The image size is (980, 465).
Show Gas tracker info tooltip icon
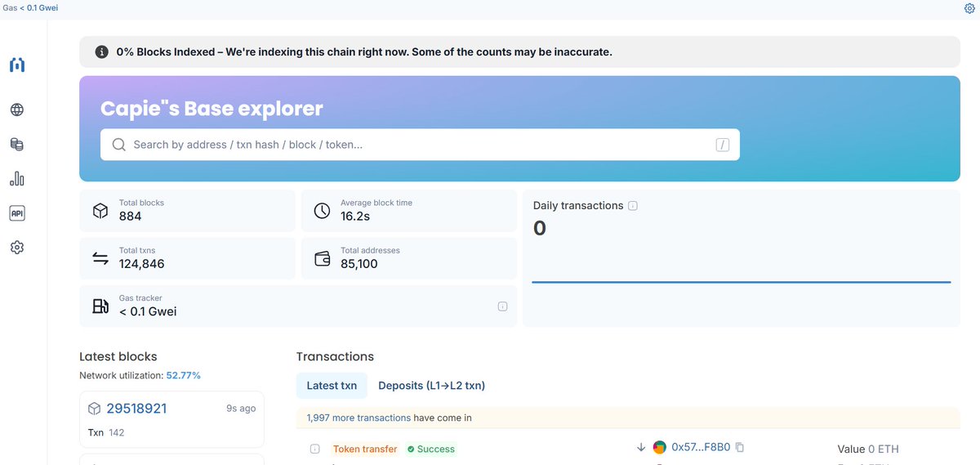pyautogui.click(x=502, y=306)
